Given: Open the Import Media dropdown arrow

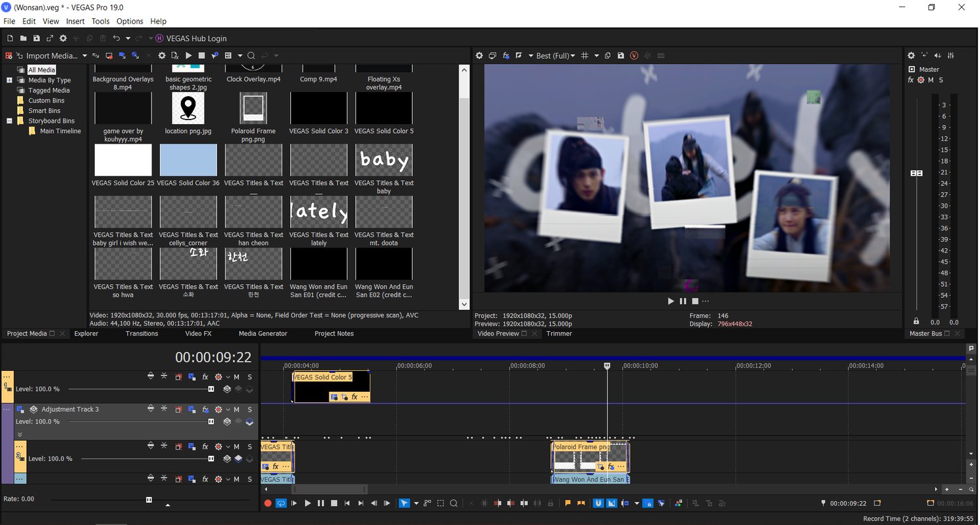Looking at the screenshot, I should coord(84,56).
